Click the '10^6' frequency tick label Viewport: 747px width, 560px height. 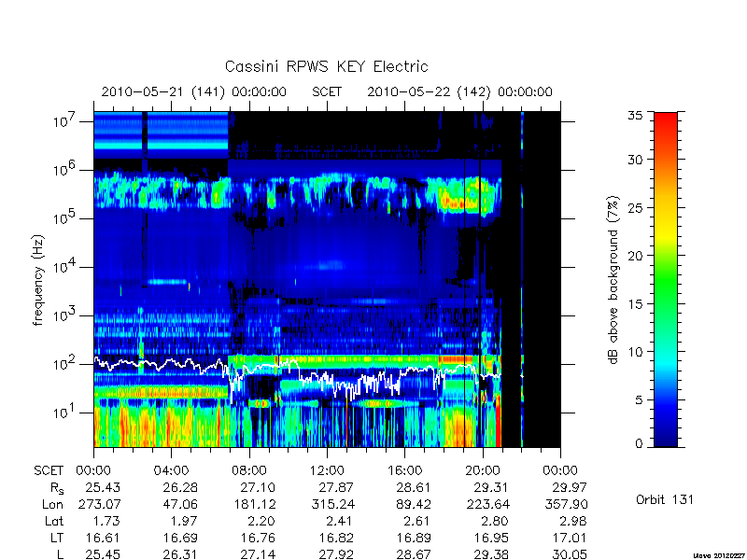(x=65, y=170)
